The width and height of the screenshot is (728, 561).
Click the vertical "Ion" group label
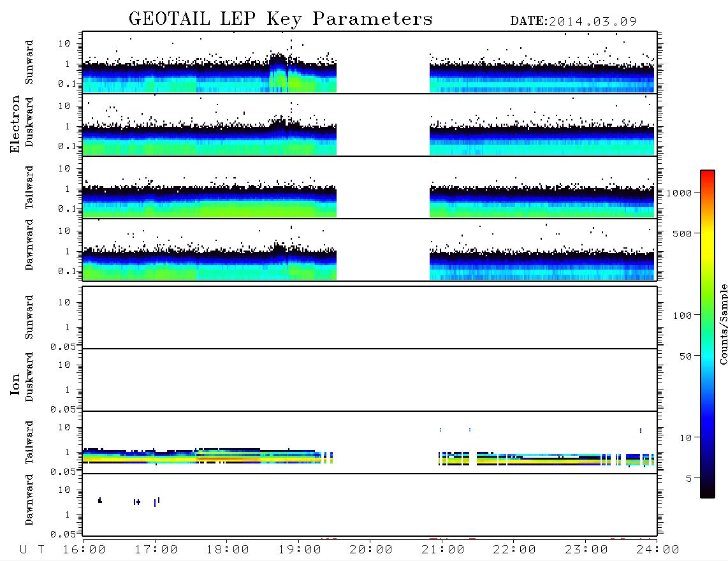(x=15, y=384)
